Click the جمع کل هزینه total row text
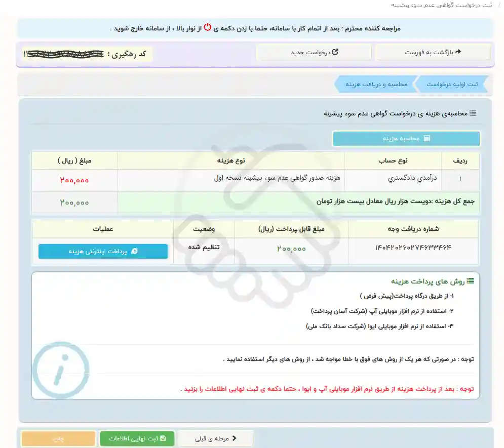The width and height of the screenshot is (504, 448). (396, 201)
